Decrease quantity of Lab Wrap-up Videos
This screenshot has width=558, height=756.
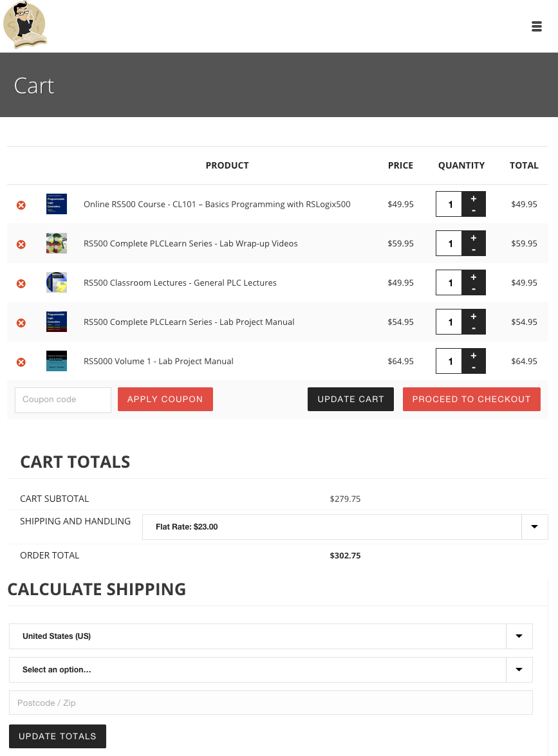click(474, 250)
